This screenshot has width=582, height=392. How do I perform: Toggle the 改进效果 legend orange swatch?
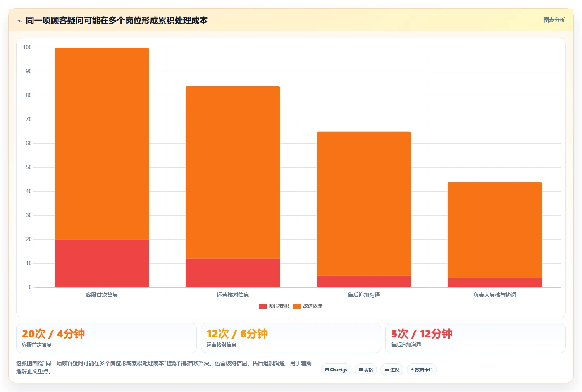[x=296, y=306]
